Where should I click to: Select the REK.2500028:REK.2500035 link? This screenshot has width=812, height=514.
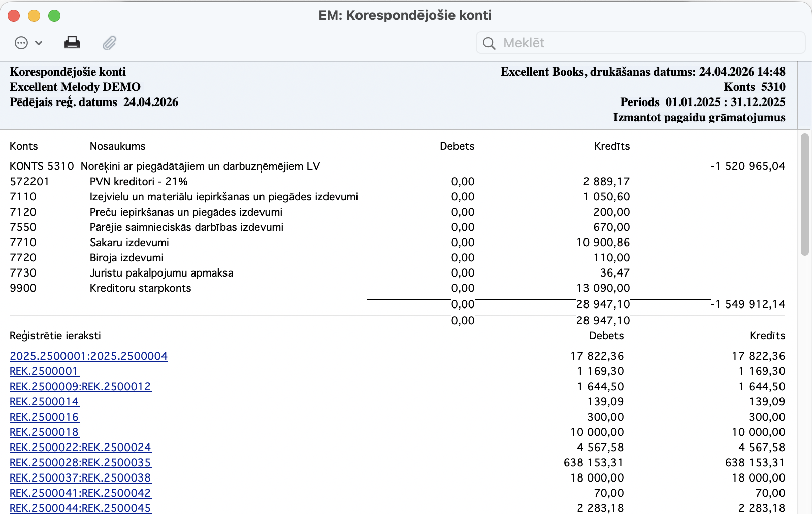pos(80,463)
